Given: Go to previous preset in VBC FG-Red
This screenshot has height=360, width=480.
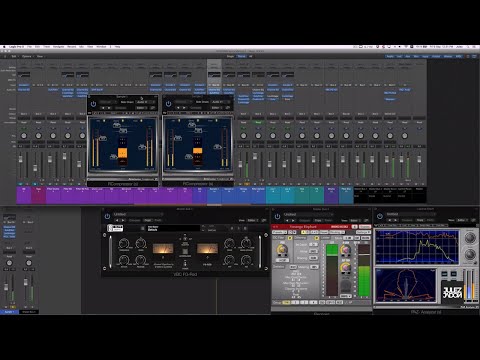Looking at the screenshot, I should click(x=117, y=220).
